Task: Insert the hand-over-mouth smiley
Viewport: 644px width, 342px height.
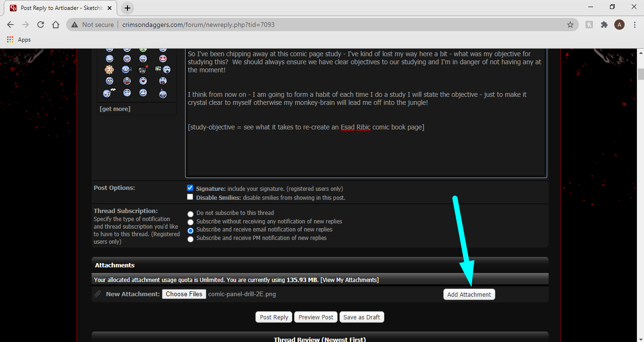Action: pyautogui.click(x=163, y=81)
